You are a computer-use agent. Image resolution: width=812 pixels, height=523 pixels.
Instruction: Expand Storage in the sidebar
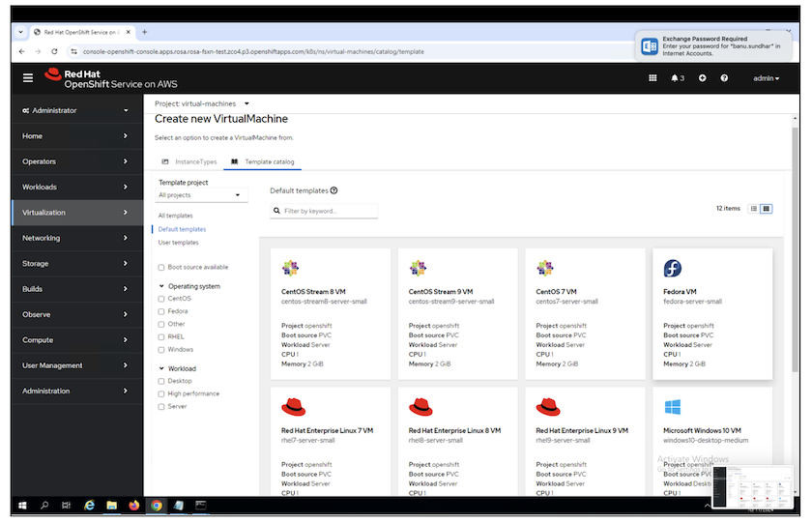(x=75, y=263)
